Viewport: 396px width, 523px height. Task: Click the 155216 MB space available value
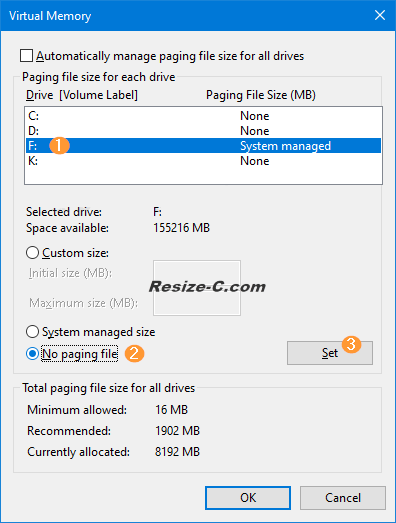click(181, 228)
